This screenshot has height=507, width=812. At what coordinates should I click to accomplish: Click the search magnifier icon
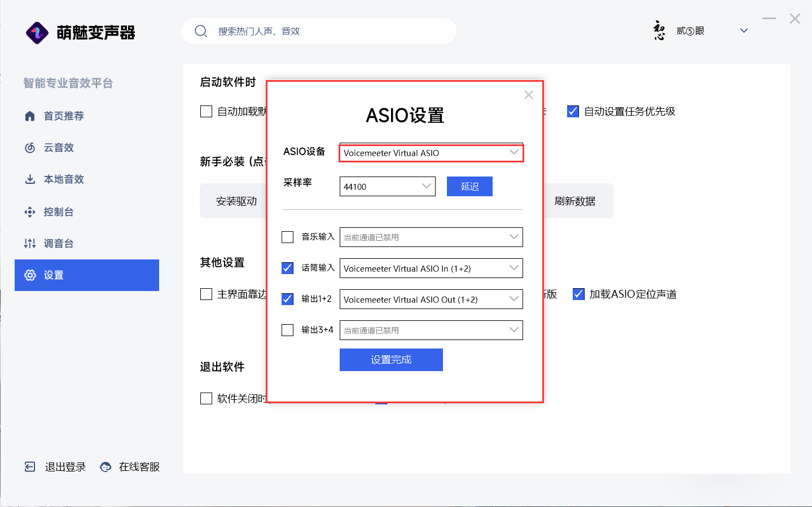[201, 31]
